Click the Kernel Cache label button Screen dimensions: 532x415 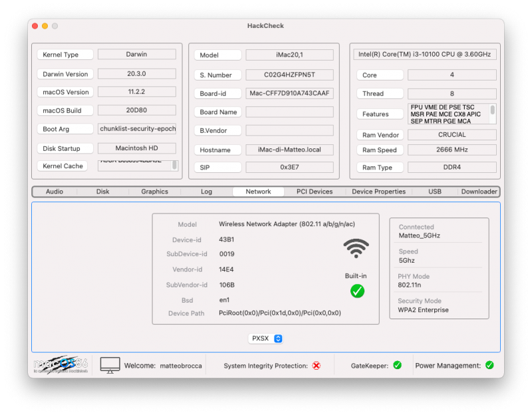point(65,166)
